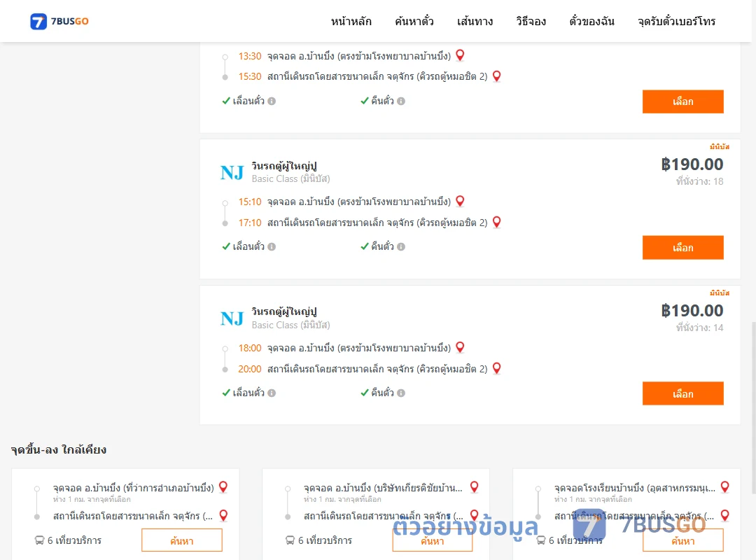Click the จุดขึ้น-ลง ใกล้เคียง heading
This screenshot has width=756, height=560.
pyautogui.click(x=59, y=449)
